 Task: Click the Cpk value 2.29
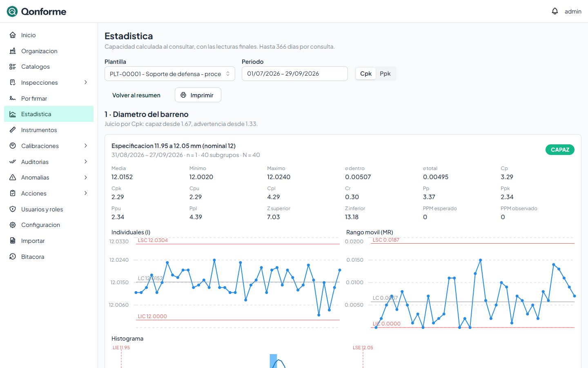(118, 197)
